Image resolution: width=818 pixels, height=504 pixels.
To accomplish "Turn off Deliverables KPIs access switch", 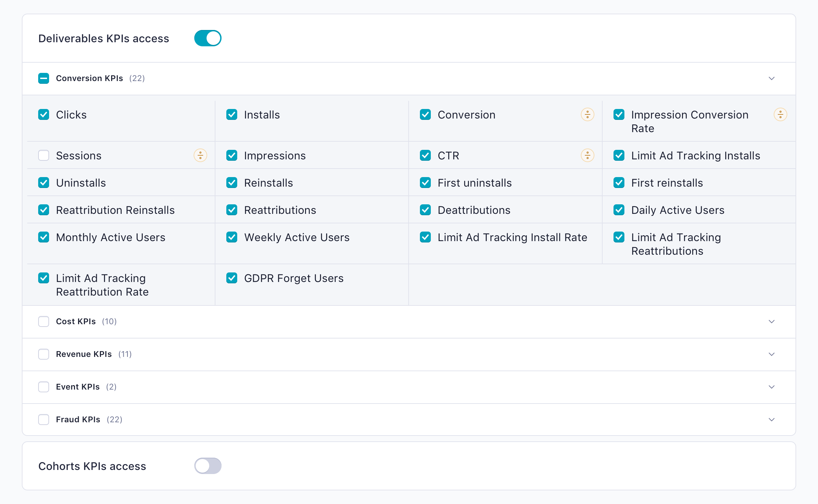I will pos(208,38).
